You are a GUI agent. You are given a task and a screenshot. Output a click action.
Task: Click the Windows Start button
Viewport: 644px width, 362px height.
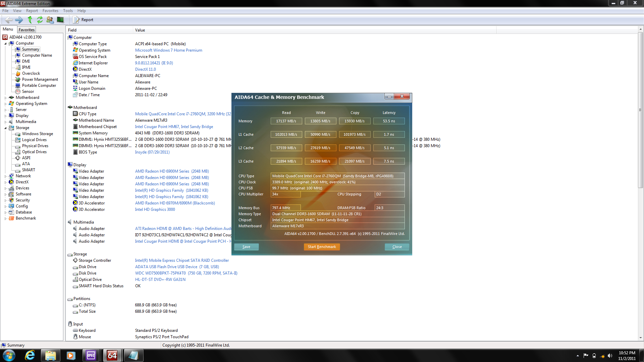click(x=9, y=355)
